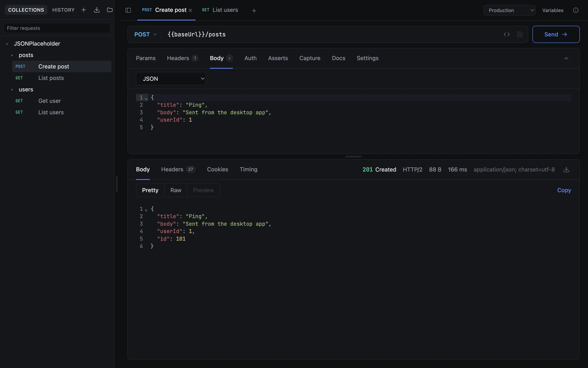Open the response Timing tab
The height and width of the screenshot is (368, 588).
pyautogui.click(x=248, y=170)
